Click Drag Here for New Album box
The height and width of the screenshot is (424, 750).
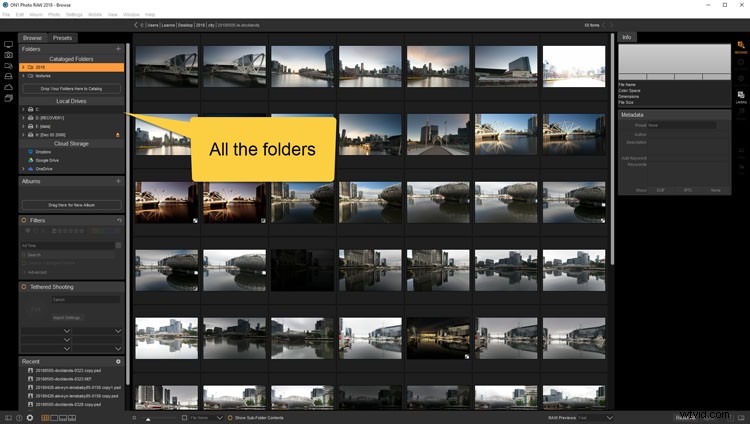[x=71, y=205]
